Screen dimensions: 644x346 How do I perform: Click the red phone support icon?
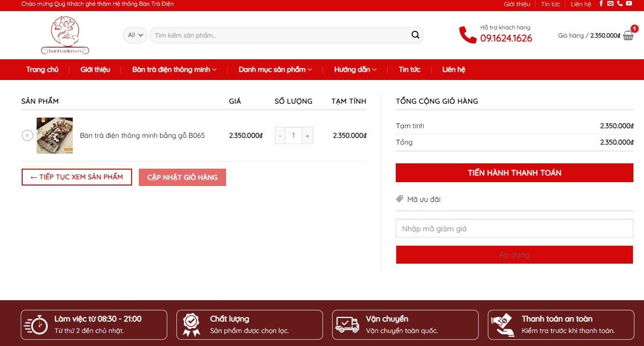point(467,35)
